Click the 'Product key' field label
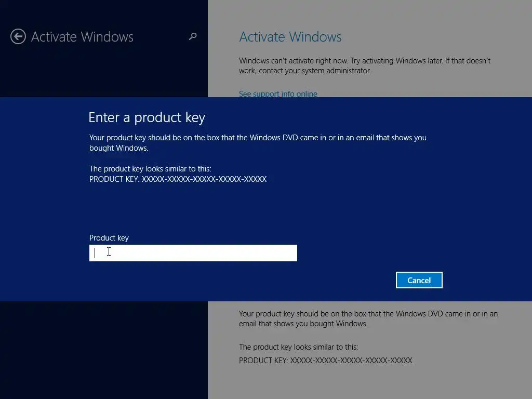The image size is (532, 399). click(x=109, y=238)
